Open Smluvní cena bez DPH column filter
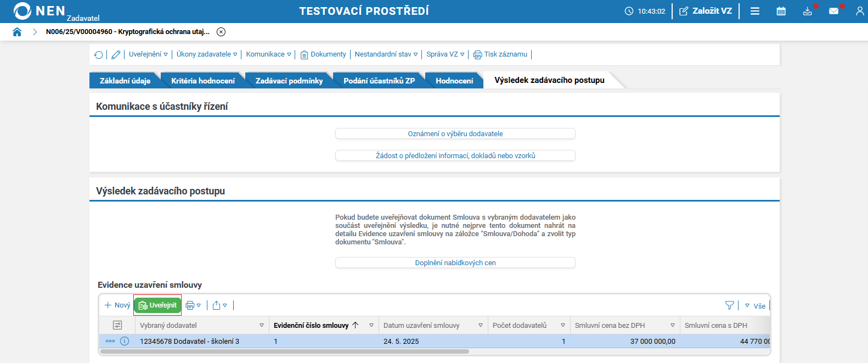 673,326
